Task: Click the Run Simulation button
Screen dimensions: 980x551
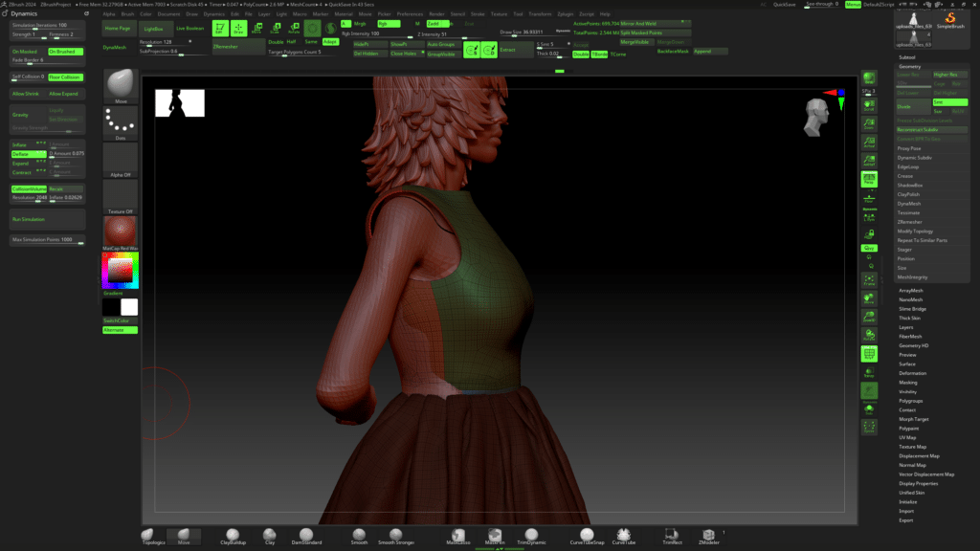Action: 48,219
